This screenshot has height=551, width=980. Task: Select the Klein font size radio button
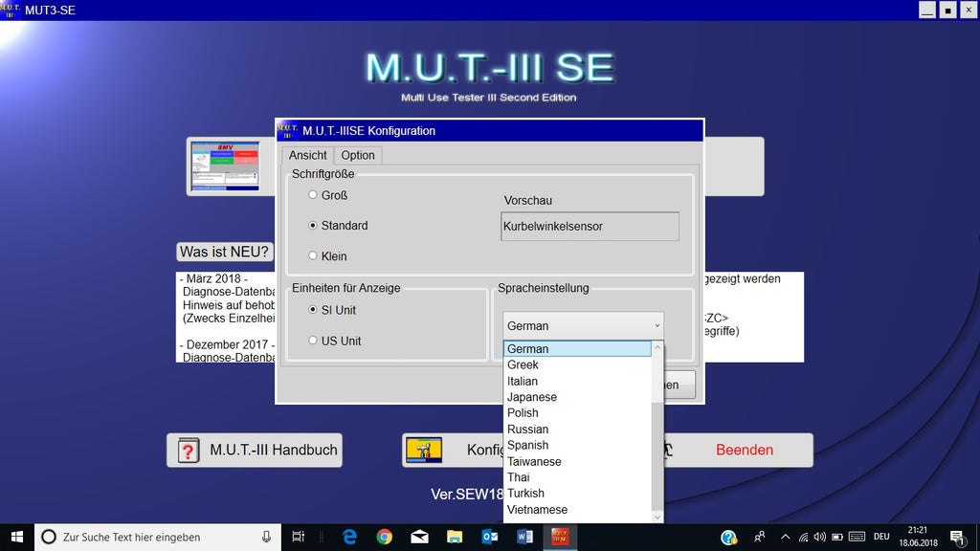[313, 255]
